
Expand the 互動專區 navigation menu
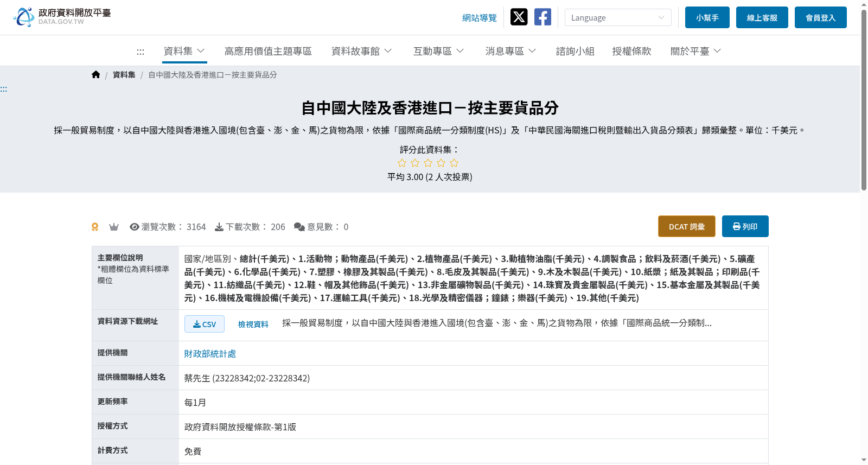[438, 51]
